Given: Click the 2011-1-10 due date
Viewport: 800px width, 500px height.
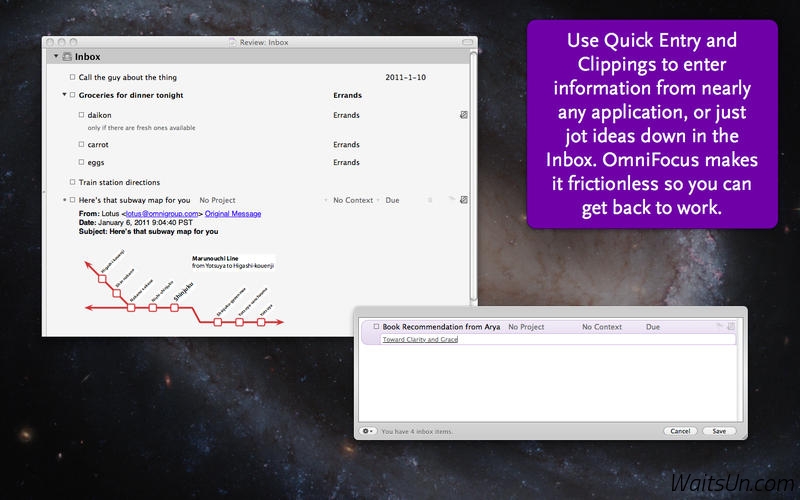Looking at the screenshot, I should (x=406, y=77).
